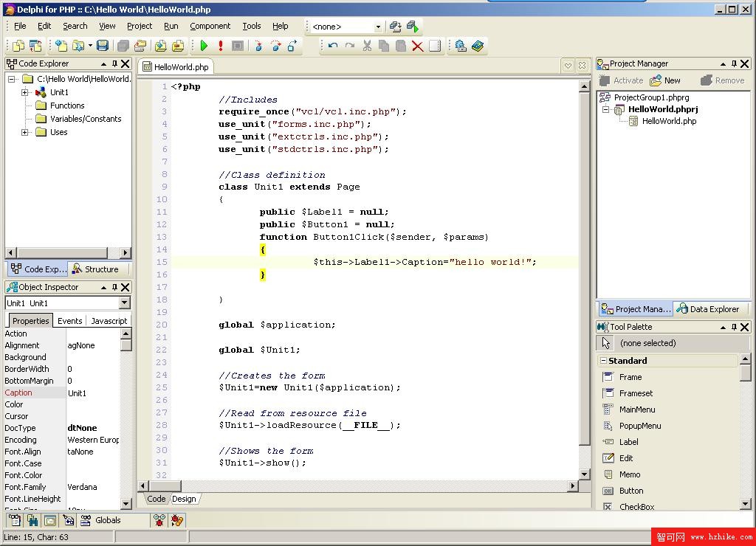
Task: Click the red exclamation run-without-debug icon
Action: [x=221, y=46]
